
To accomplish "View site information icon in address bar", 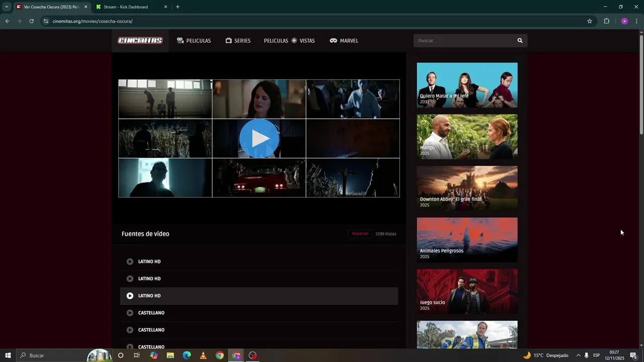I will tap(46, 21).
